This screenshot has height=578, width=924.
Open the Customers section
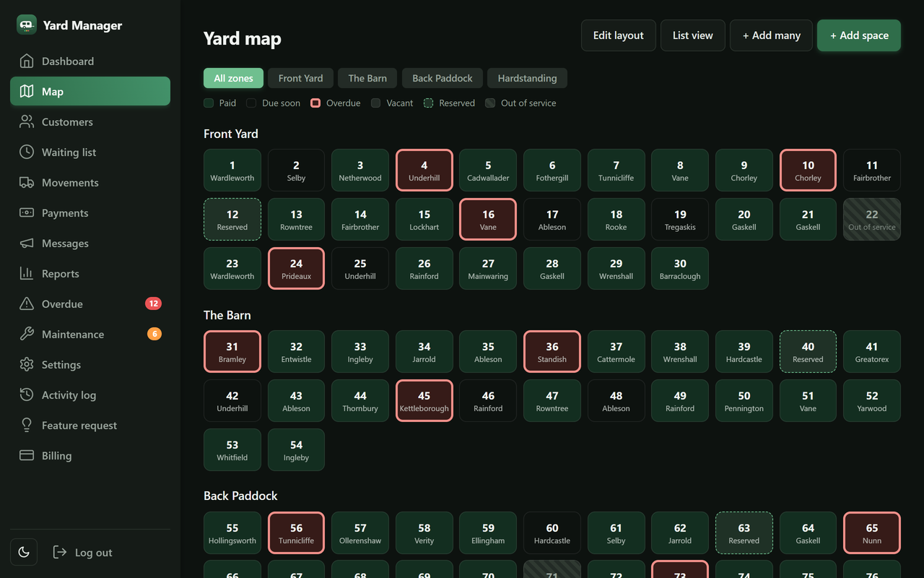click(x=90, y=121)
